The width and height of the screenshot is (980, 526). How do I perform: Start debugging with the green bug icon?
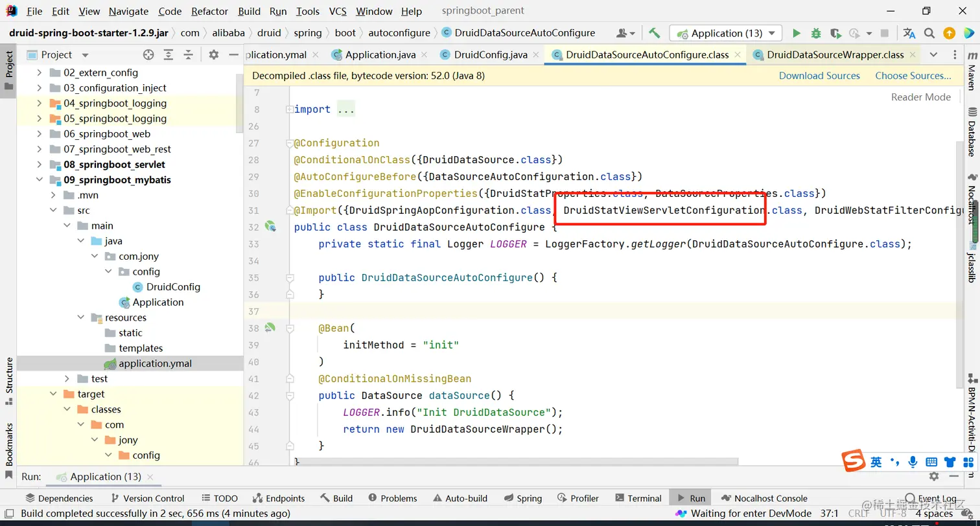point(816,33)
